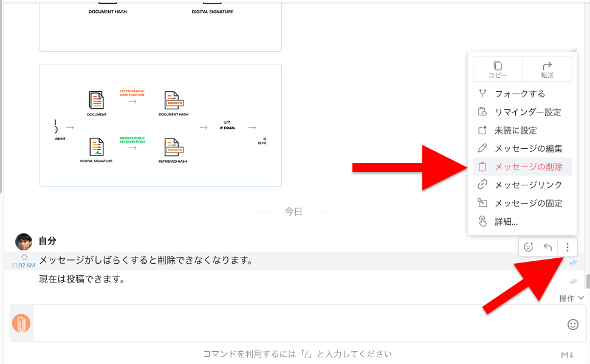Open the three-dot more actions menu

[567, 247]
